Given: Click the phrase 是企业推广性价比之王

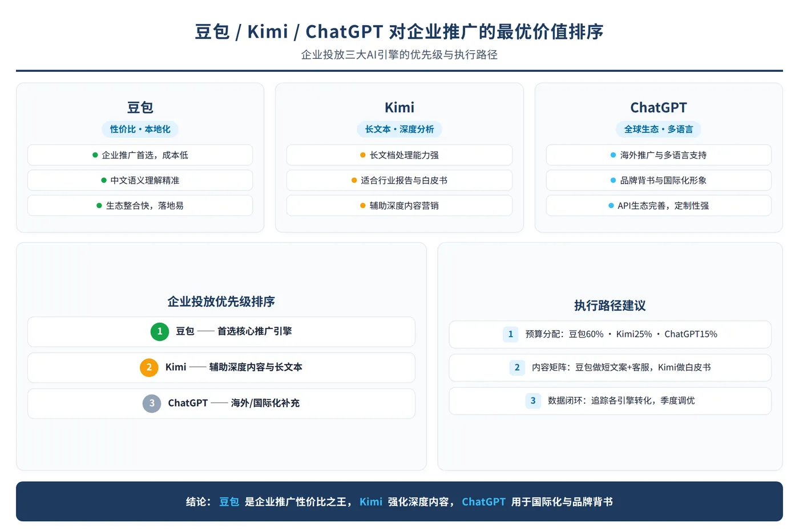Looking at the screenshot, I should [296, 502].
